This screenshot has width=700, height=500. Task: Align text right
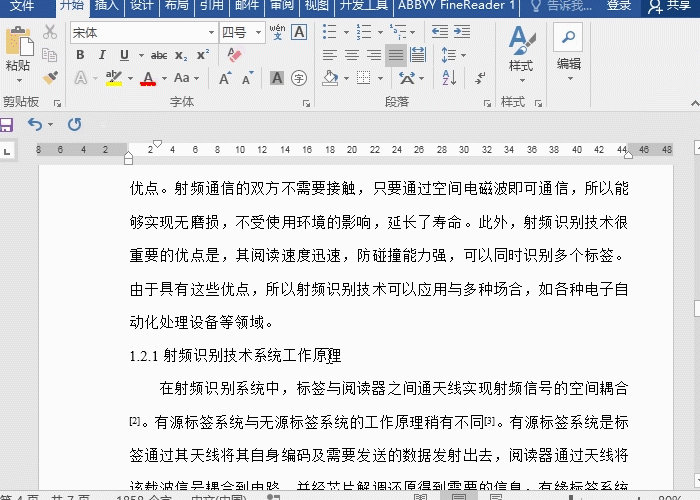374,55
